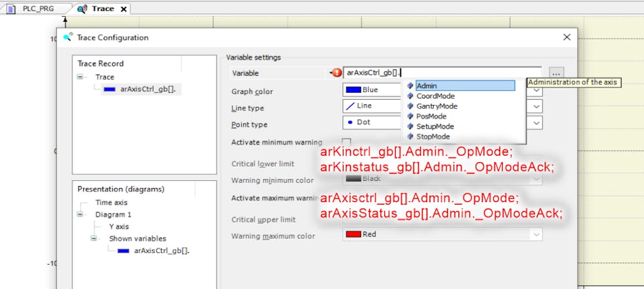Select PosMode in the autocomplete list

pos(431,117)
